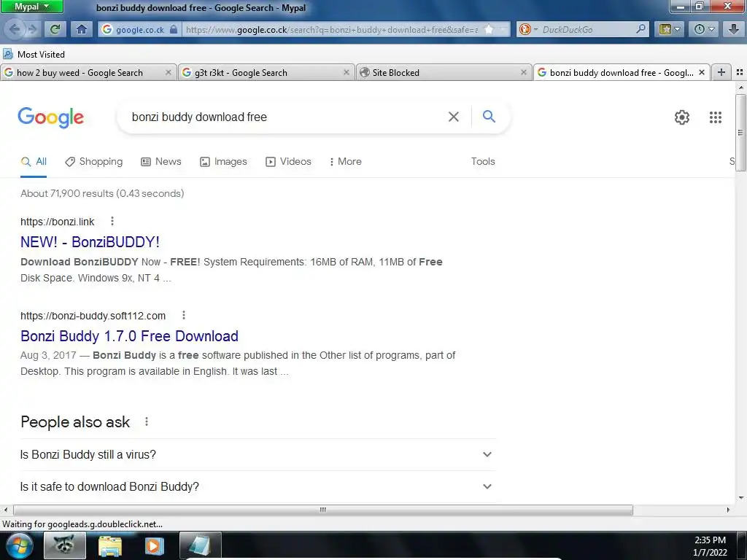Click the DuckDuckGo magnifier search icon
Screen dimensions: 747x560
[x=641, y=29]
